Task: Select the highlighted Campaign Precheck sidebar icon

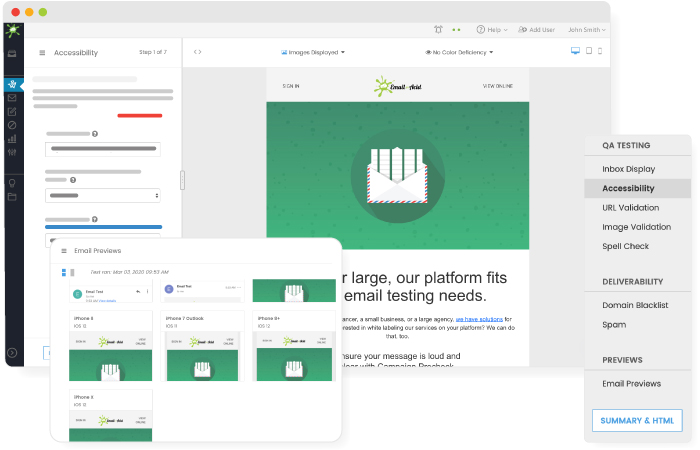Action: tap(12, 84)
